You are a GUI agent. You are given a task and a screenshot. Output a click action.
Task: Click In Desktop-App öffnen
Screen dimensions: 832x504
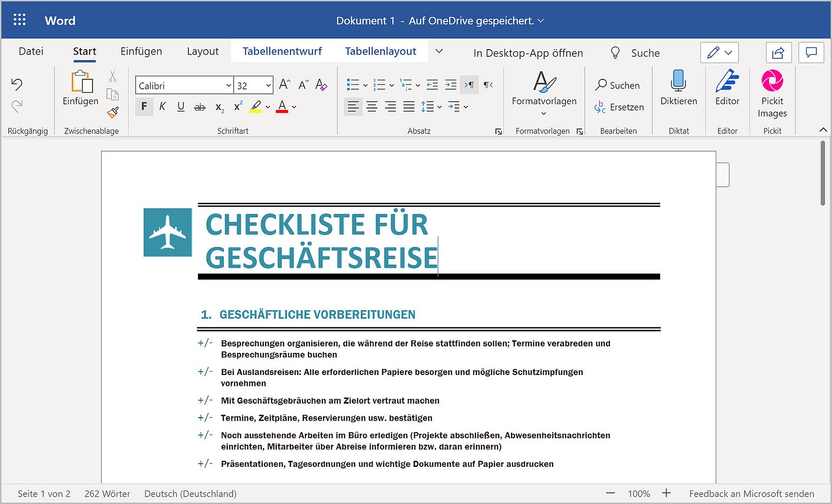pos(528,53)
